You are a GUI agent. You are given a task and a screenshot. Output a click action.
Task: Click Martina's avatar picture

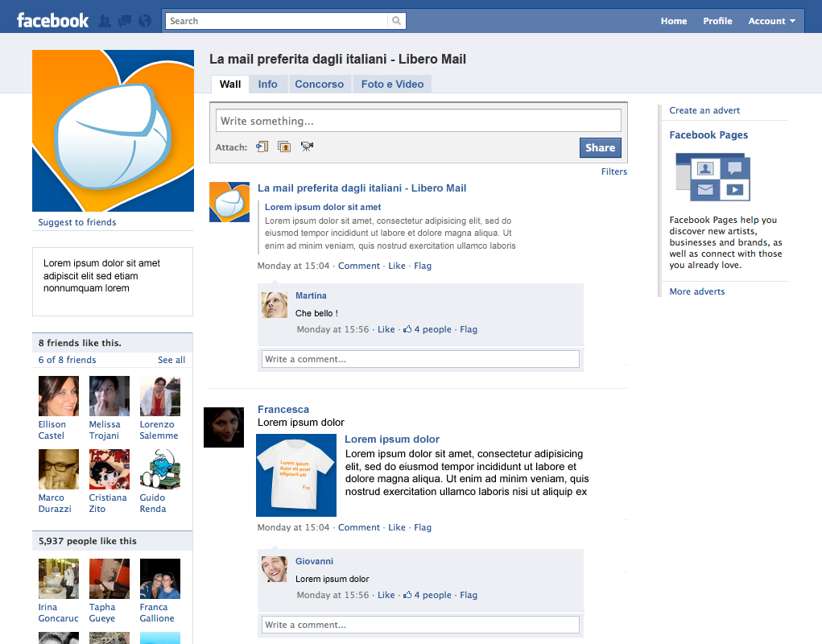[x=275, y=305]
